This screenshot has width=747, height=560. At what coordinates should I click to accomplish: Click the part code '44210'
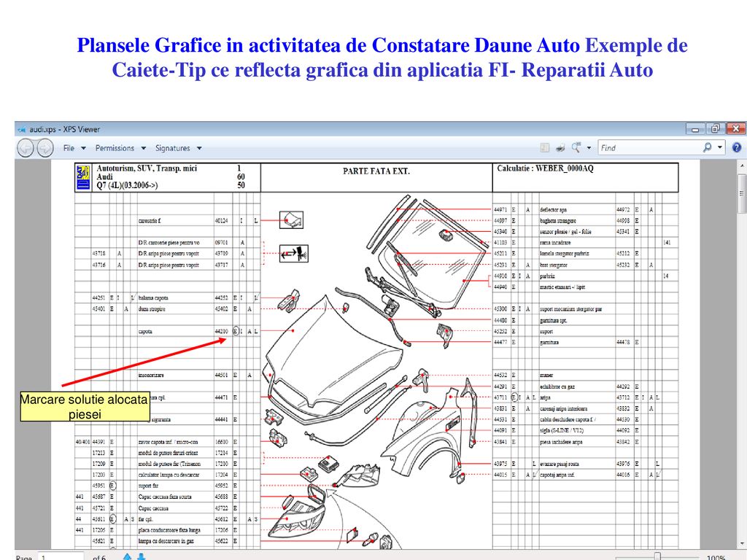(x=221, y=332)
